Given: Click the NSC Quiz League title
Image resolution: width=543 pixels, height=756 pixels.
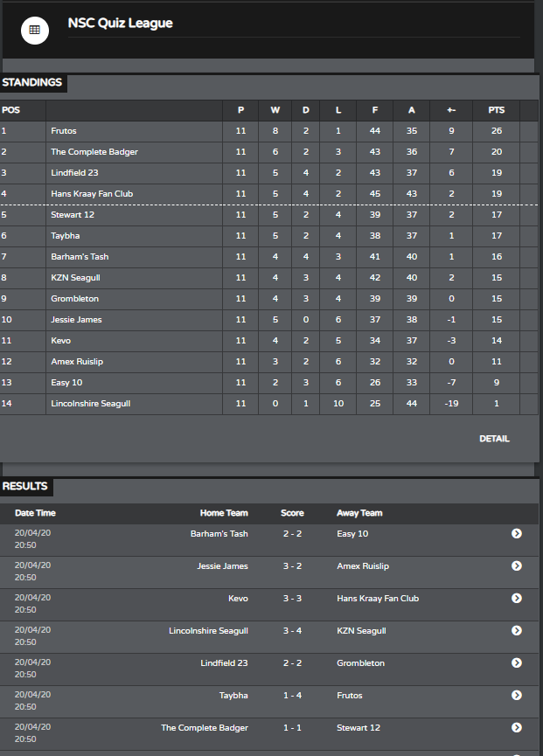Looking at the screenshot, I should 120,23.
